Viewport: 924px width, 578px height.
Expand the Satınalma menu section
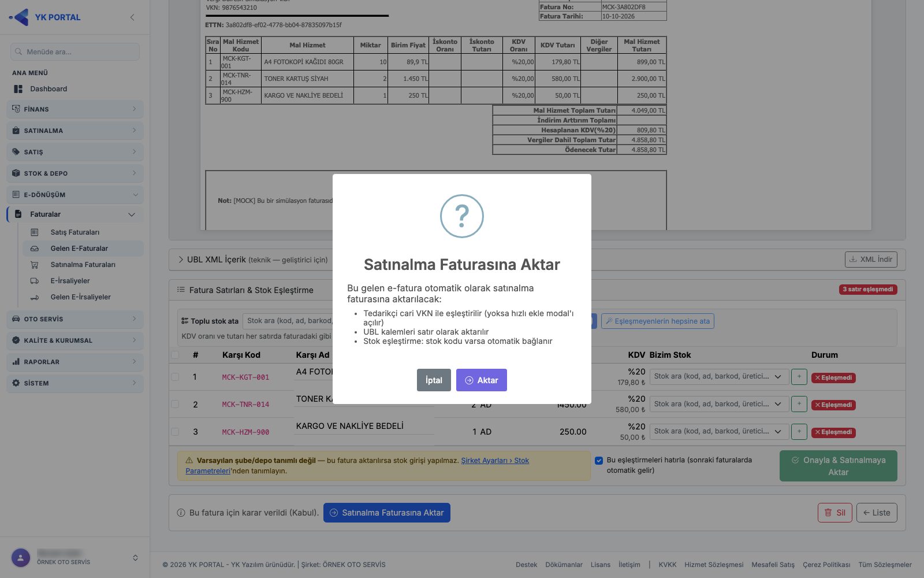tap(75, 131)
